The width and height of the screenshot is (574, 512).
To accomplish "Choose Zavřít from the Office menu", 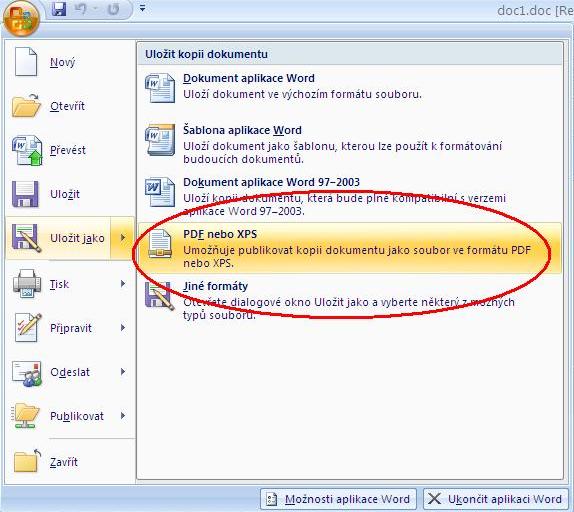I will click(x=70, y=462).
